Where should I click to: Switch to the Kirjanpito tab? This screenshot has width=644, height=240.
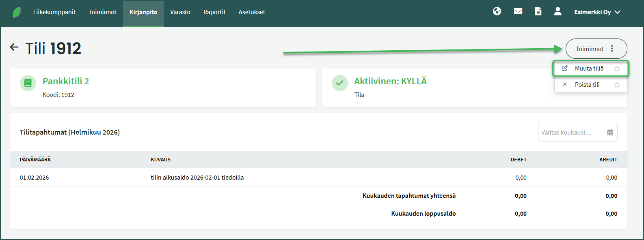coord(143,12)
